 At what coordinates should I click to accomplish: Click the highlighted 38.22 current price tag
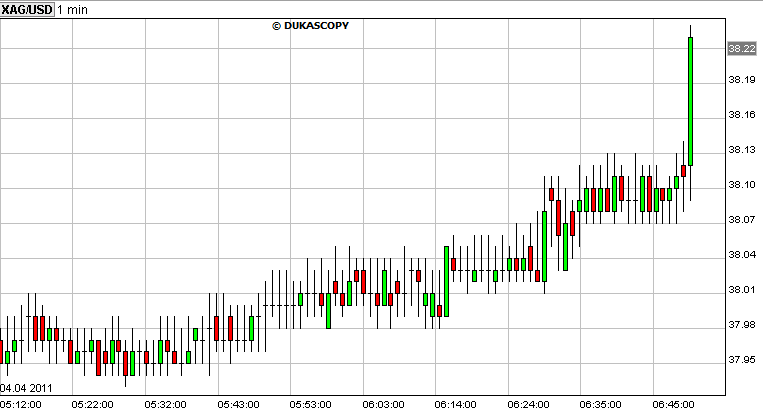[x=742, y=48]
